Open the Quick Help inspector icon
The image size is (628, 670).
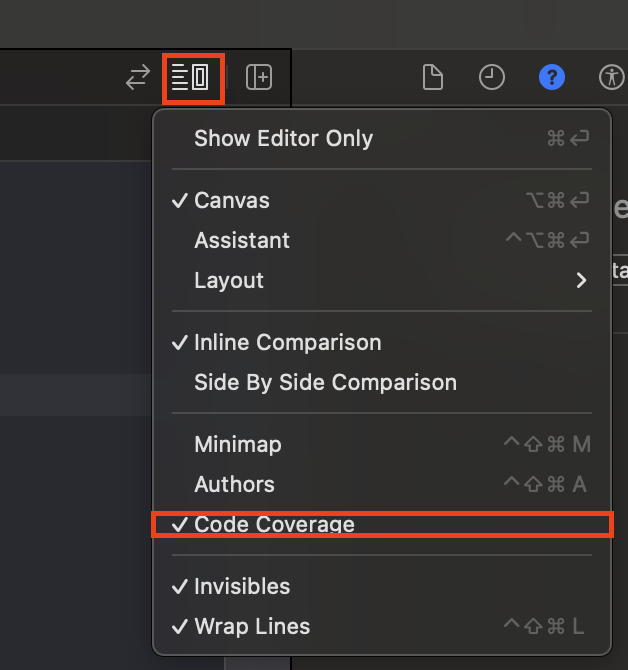[552, 78]
